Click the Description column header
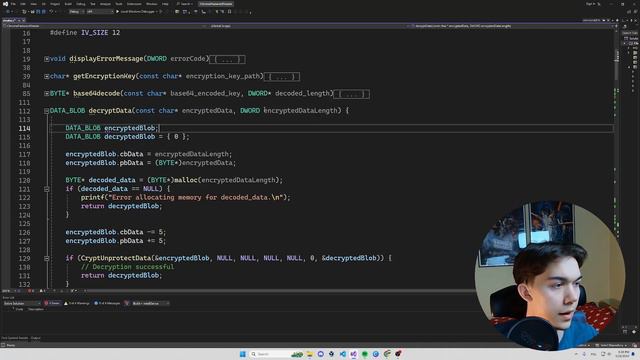 click(36, 309)
